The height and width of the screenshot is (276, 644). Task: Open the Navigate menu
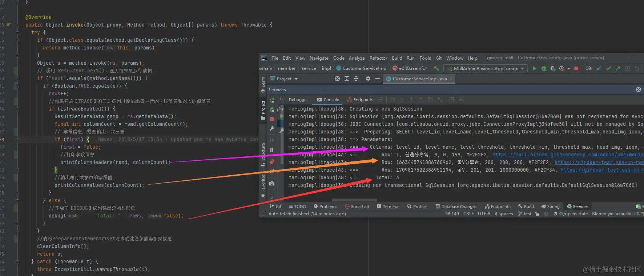[x=319, y=58]
